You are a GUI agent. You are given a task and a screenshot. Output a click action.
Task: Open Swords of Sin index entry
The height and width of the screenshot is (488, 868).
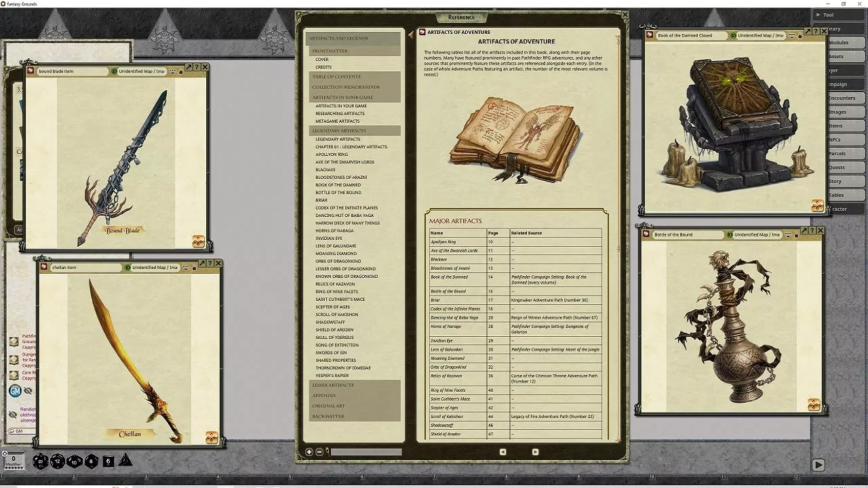tap(331, 352)
